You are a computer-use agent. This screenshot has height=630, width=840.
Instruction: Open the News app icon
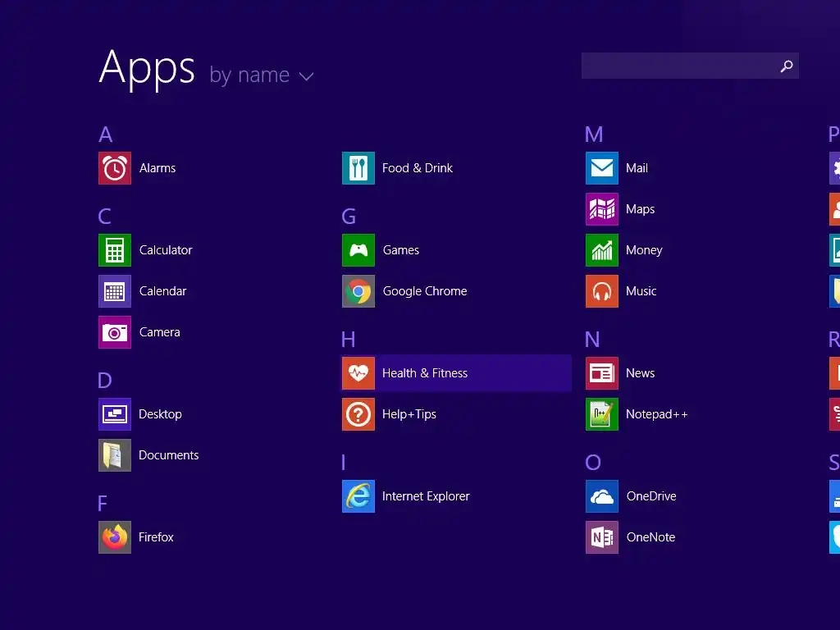click(x=602, y=373)
